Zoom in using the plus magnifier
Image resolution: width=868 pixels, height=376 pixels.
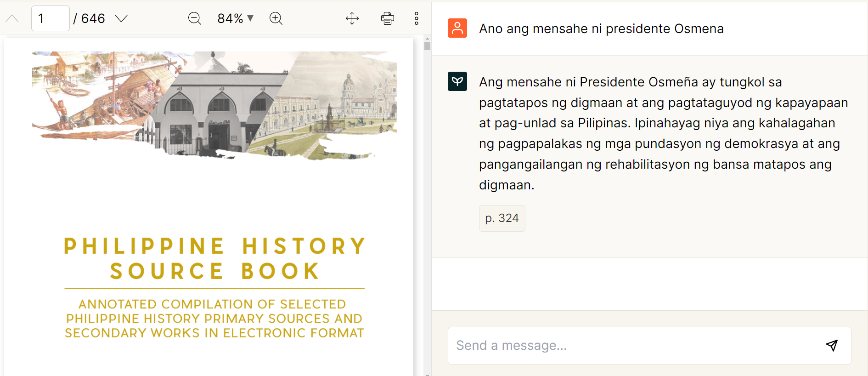coord(276,18)
